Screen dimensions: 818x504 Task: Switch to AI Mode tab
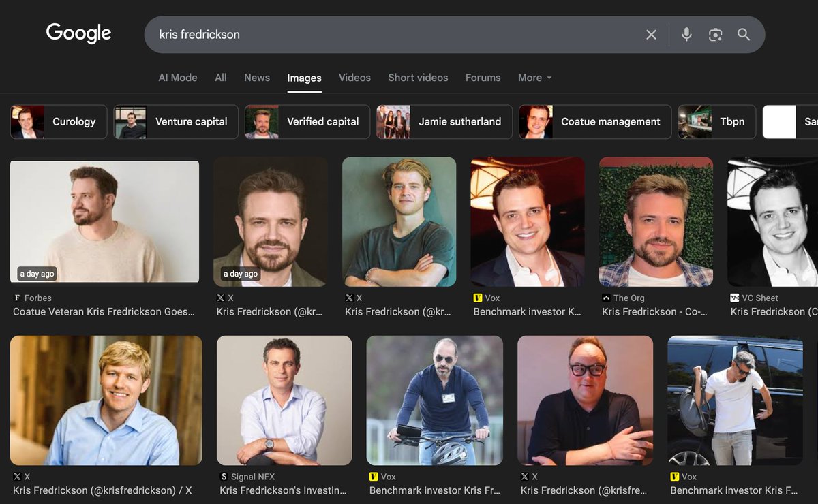tap(178, 78)
